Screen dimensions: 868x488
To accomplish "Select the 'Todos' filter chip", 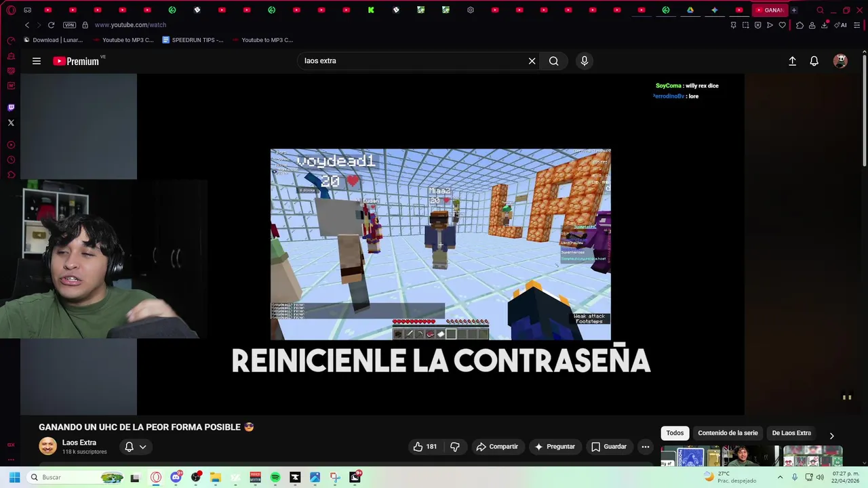I will (x=675, y=433).
